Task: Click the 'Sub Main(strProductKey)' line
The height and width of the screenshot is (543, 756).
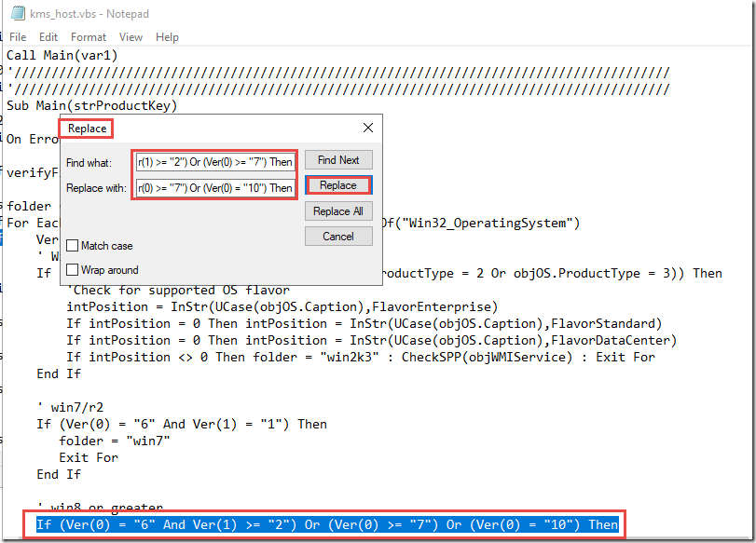Action: pyautogui.click(x=91, y=105)
